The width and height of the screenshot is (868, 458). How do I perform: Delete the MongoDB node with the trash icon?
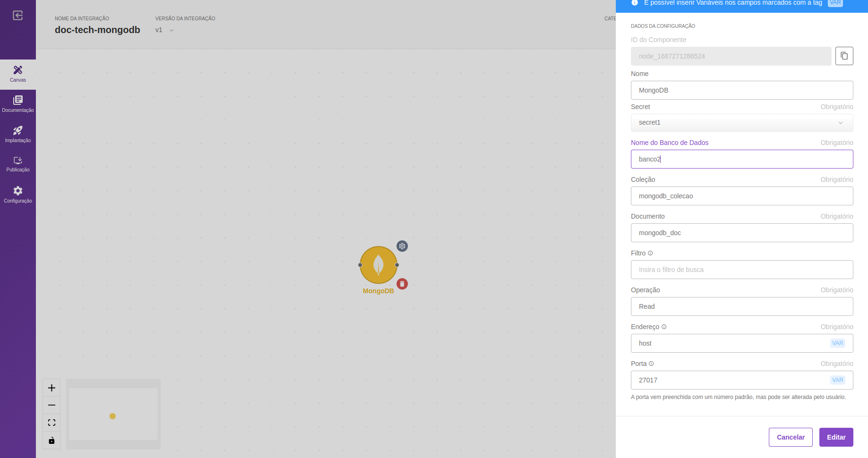(402, 284)
